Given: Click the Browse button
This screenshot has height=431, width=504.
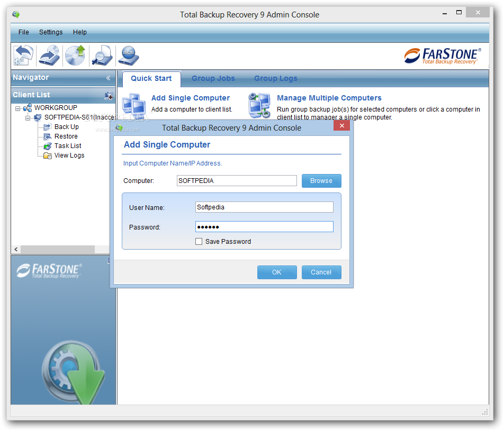Looking at the screenshot, I should (x=321, y=181).
